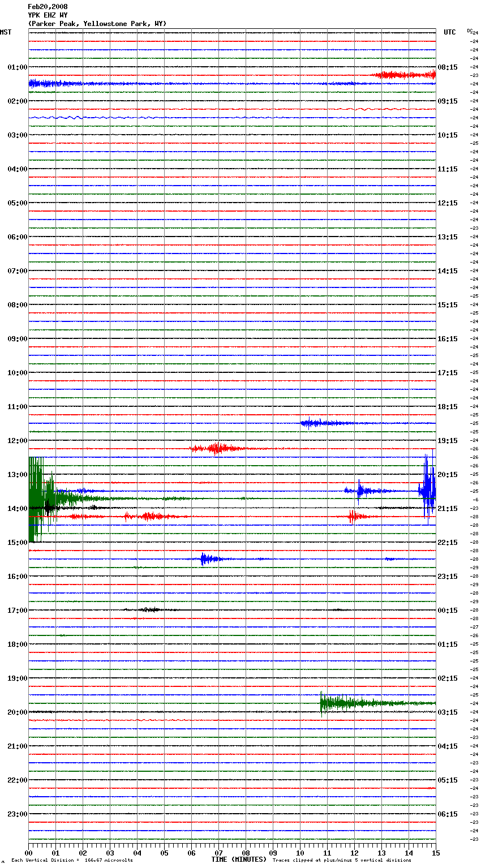This screenshot has height=868, width=481.
Task: Click minute tick label 13 on bottom axis
Action: (x=382, y=853)
